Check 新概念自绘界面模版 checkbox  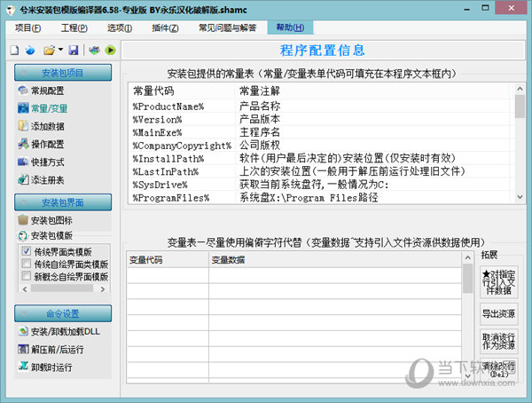pyautogui.click(x=26, y=277)
